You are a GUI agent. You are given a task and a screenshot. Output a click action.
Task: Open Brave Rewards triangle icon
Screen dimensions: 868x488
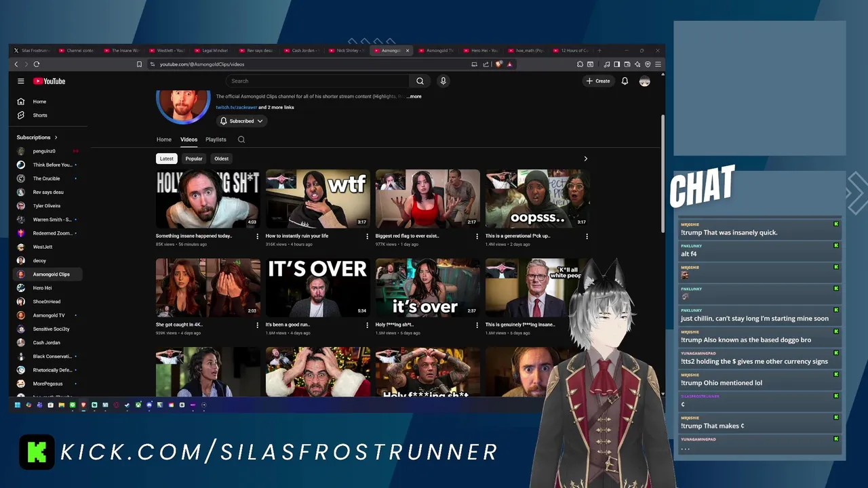[x=509, y=64]
